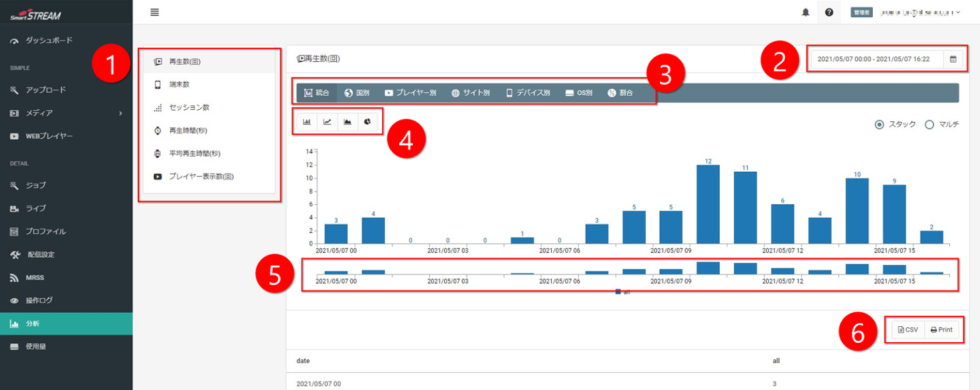Viewport: 980px width, 390px height.
Task: Switch to line chart view
Action: click(327, 121)
